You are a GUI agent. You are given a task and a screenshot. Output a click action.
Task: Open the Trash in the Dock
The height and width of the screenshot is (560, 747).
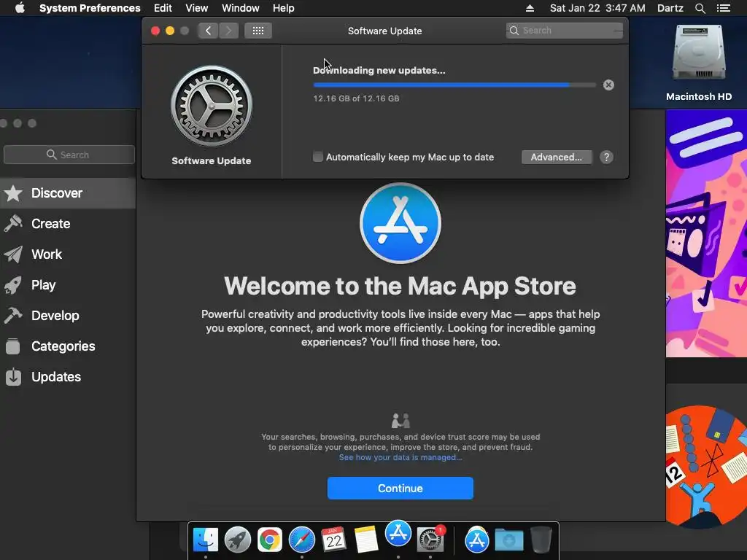pyautogui.click(x=541, y=540)
